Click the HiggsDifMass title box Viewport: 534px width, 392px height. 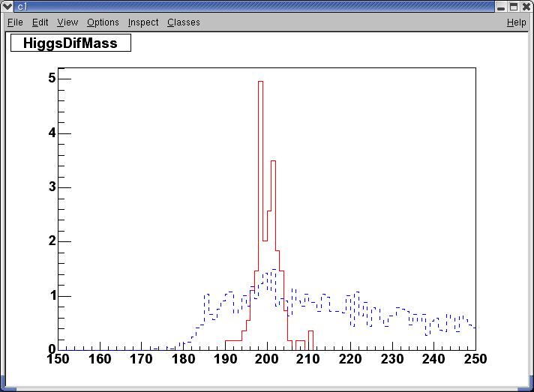coord(70,43)
